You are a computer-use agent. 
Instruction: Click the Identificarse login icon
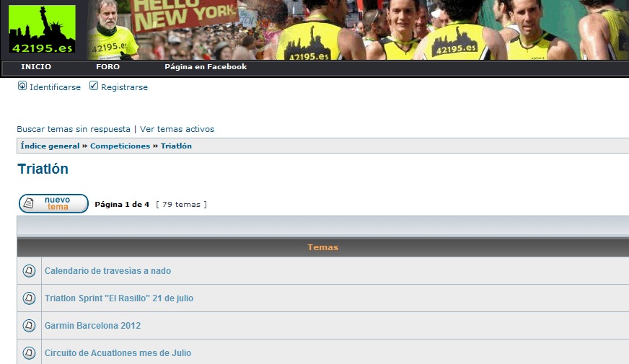tap(22, 86)
